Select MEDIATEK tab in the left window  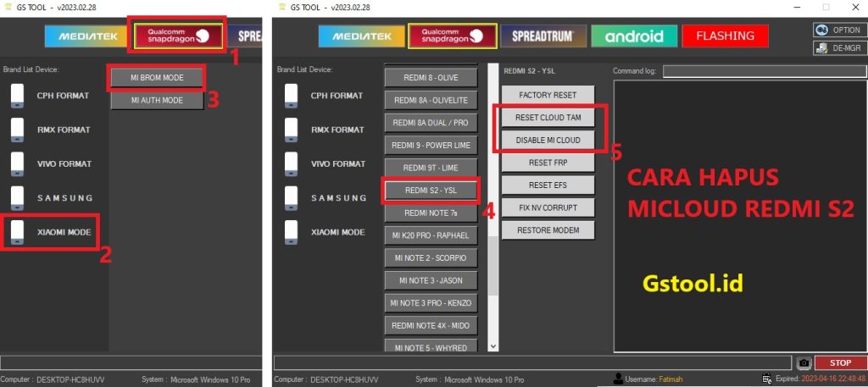(x=87, y=36)
